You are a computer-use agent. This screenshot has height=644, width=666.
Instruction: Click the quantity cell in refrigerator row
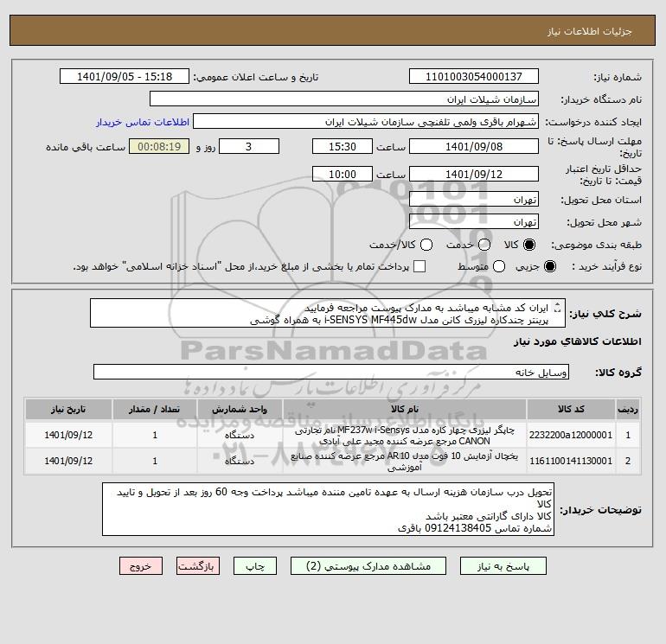[x=155, y=461]
